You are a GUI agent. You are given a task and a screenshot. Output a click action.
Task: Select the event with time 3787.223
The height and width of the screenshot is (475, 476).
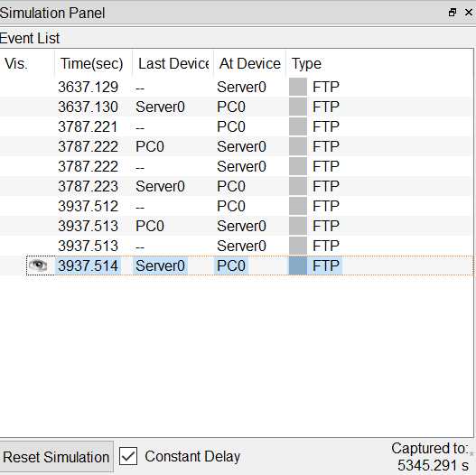point(236,186)
